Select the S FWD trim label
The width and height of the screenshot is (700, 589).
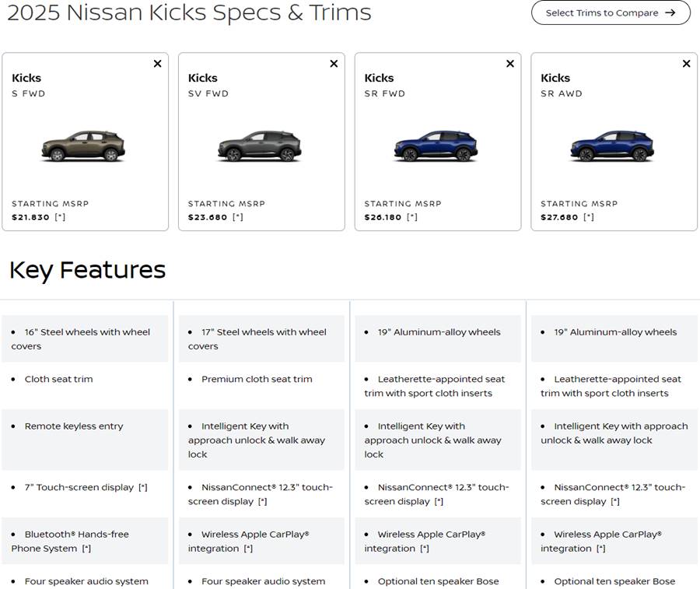click(29, 94)
